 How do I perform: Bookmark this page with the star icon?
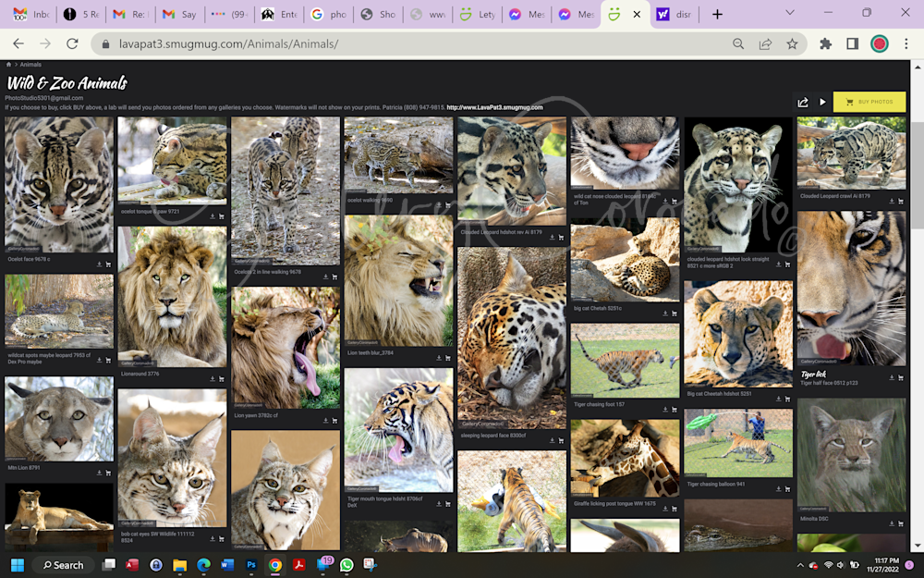(792, 43)
